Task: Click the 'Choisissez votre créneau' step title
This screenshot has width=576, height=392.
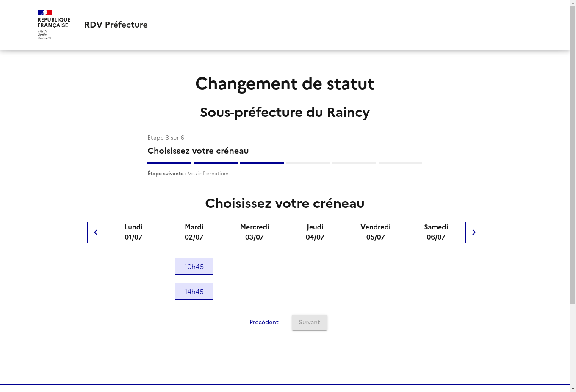Action: tap(198, 151)
